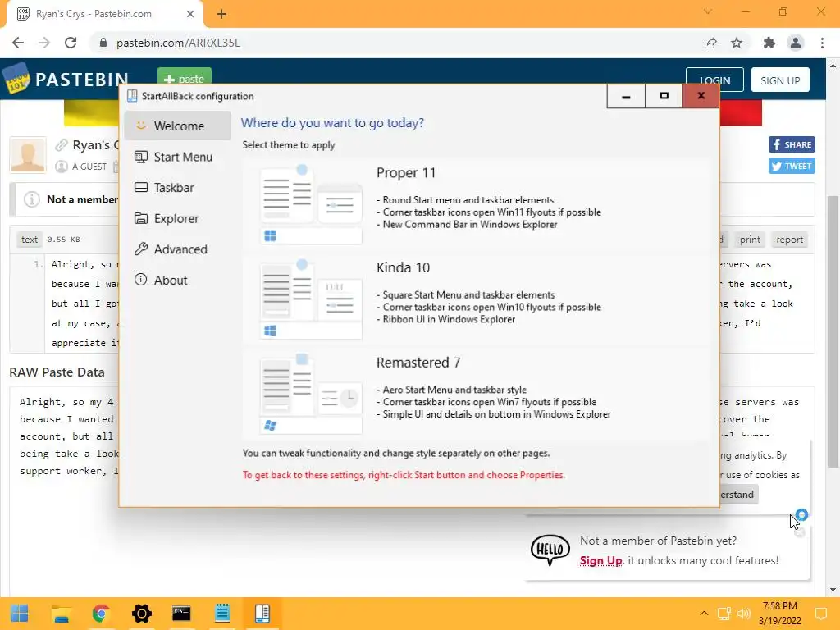Click the Proper 11 theme title
The height and width of the screenshot is (630, 840).
[406, 173]
